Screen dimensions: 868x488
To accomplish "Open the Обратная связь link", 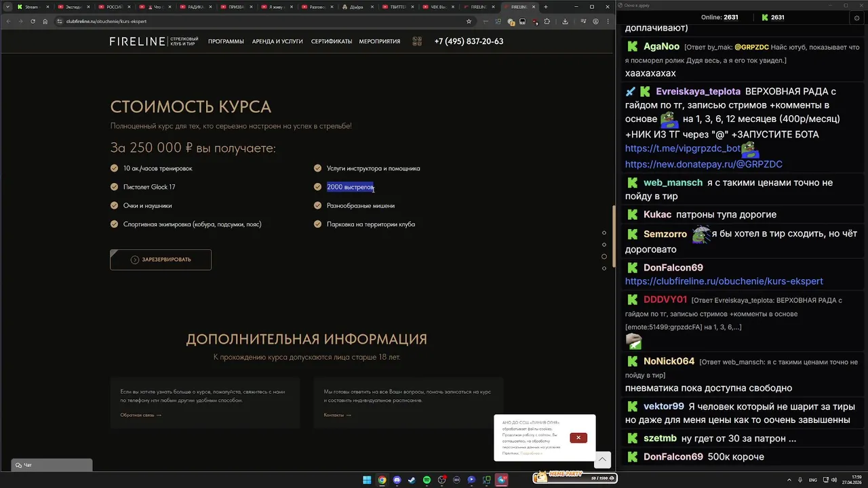I will 140,415.
